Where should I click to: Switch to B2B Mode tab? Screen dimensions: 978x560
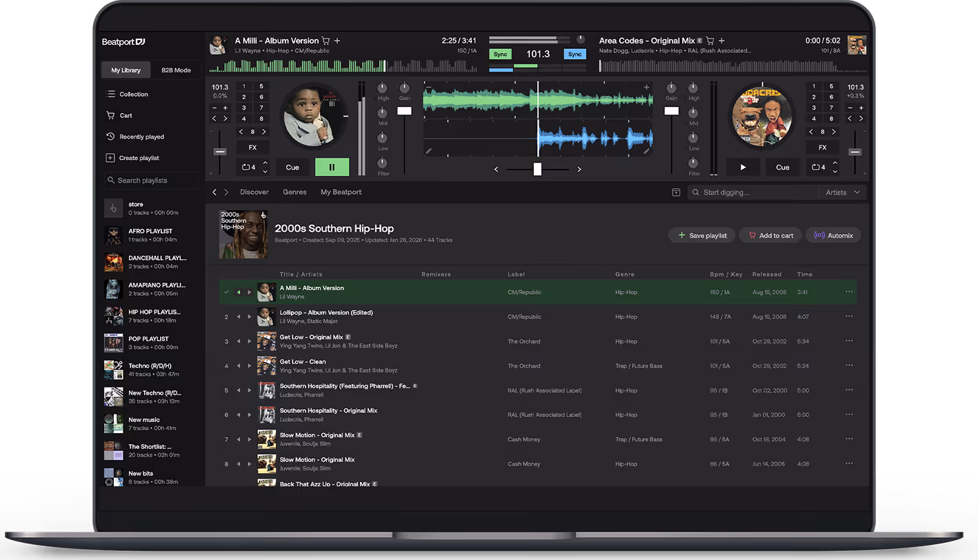coord(176,70)
